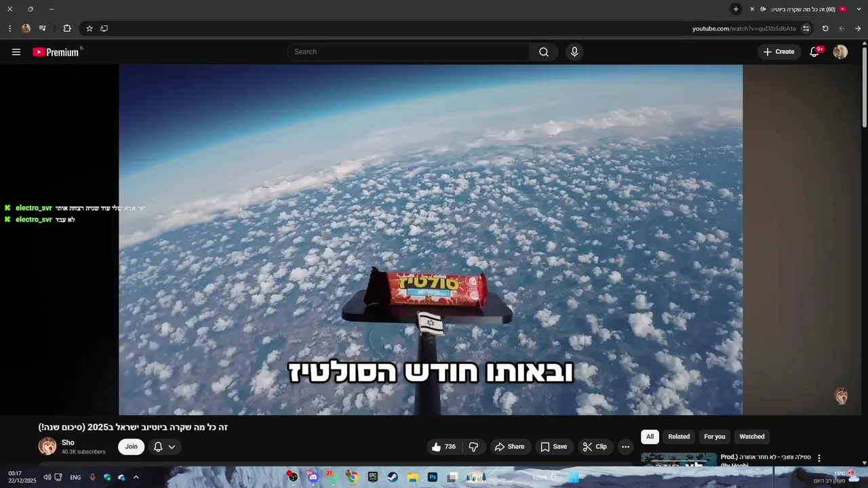Open Epic Games from the taskbar
The width and height of the screenshot is (868, 488).
(x=372, y=477)
